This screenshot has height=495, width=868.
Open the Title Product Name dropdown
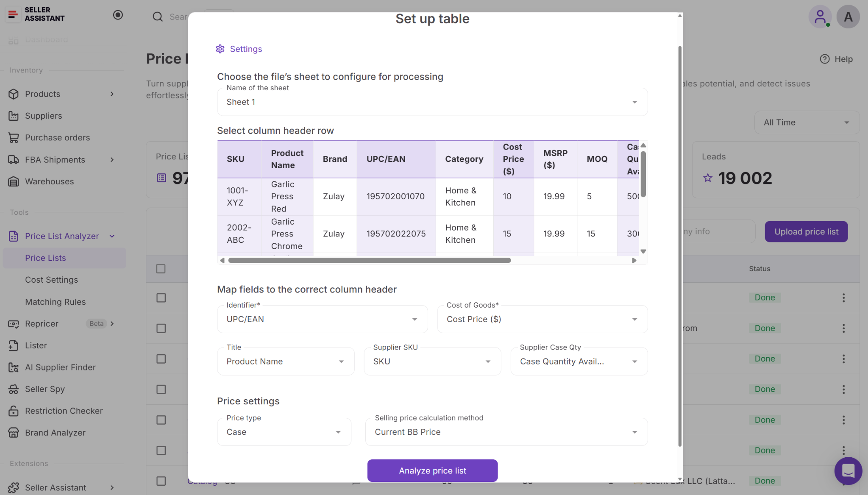tap(286, 362)
